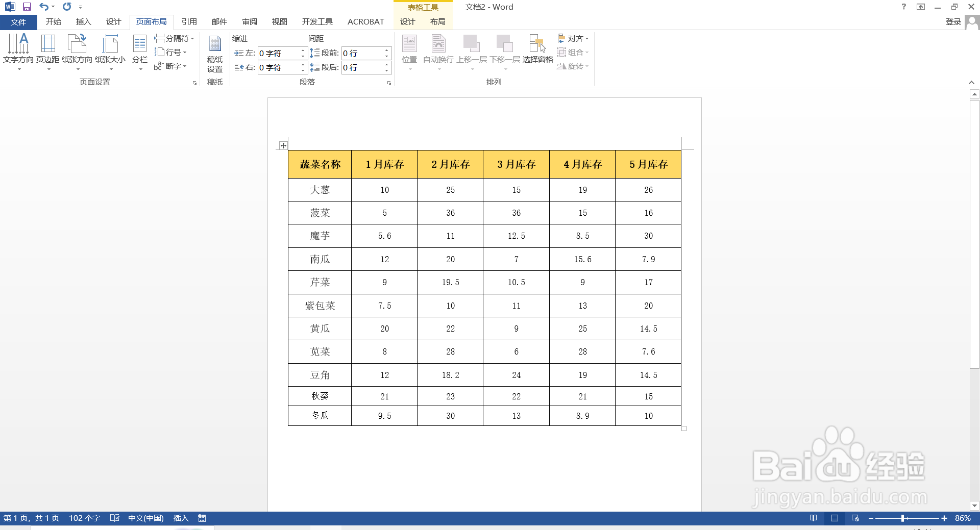Click the proofing errors status icon

(115, 518)
